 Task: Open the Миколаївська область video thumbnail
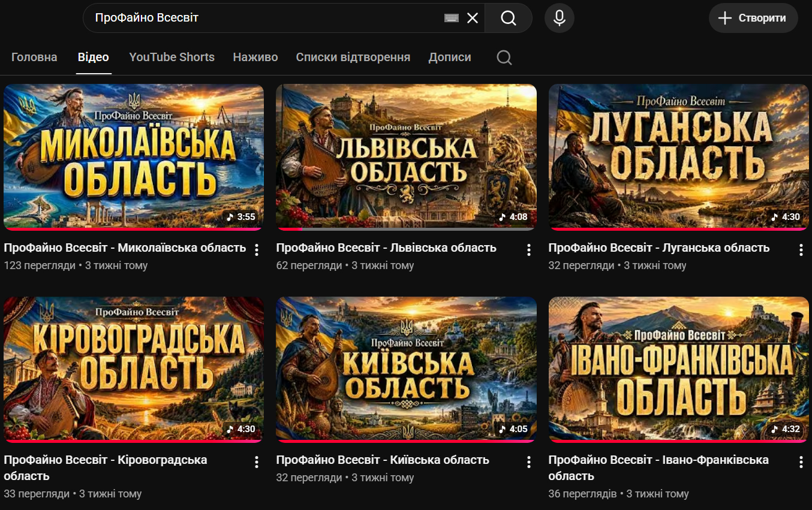click(x=134, y=157)
